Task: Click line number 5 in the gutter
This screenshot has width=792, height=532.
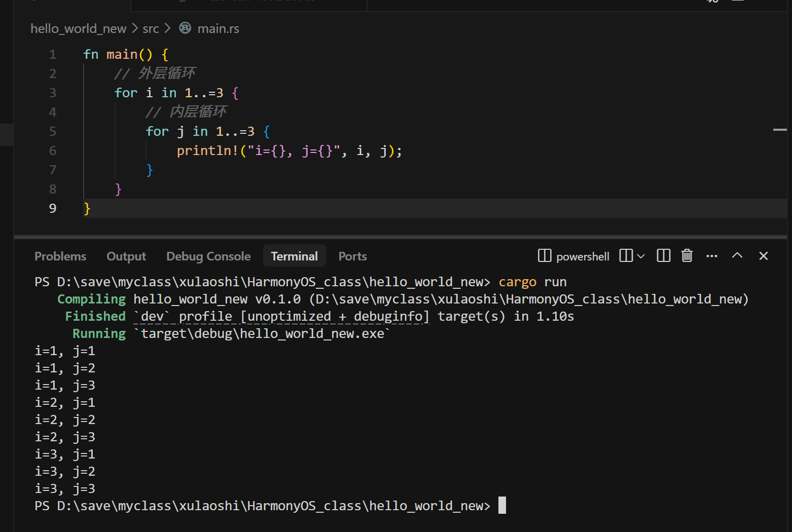Action: pyautogui.click(x=53, y=132)
